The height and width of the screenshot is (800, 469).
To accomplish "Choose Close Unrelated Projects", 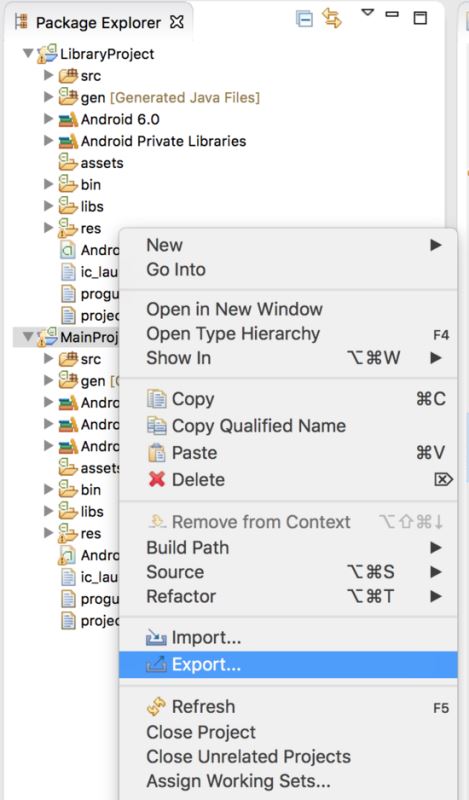I will pos(249,757).
